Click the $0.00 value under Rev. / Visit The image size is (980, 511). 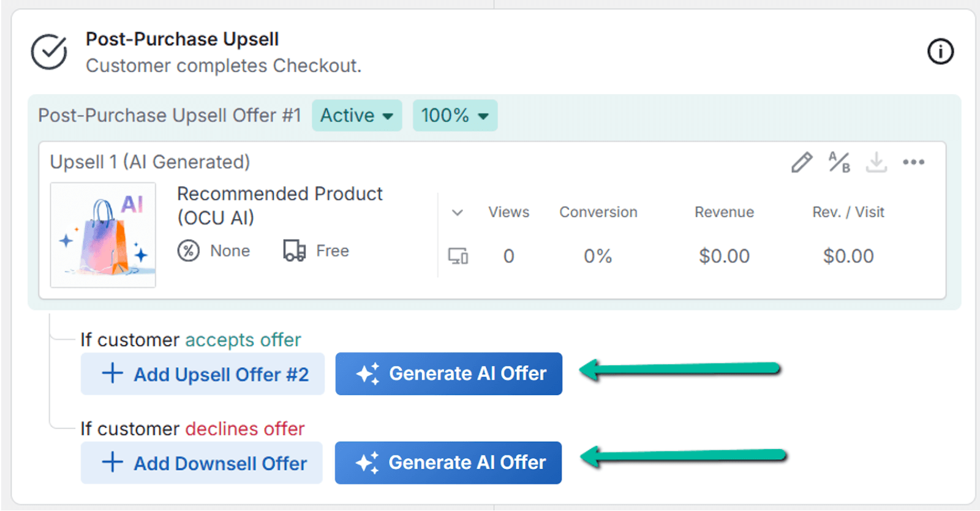click(848, 256)
